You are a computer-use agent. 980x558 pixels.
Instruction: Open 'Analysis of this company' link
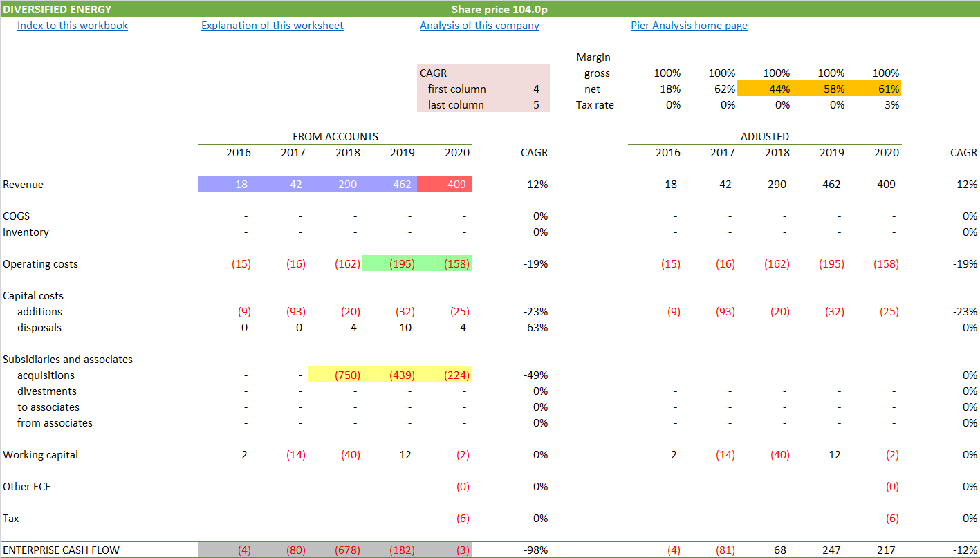tap(479, 26)
